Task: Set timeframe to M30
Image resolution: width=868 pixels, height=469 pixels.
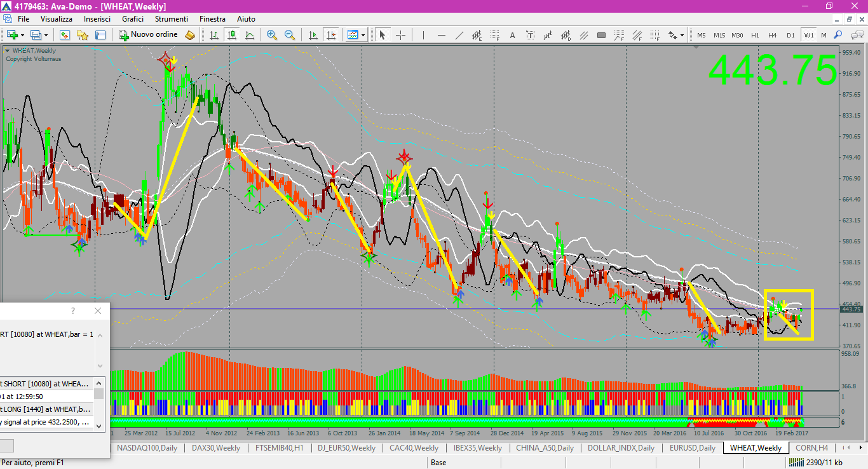Action: [x=737, y=35]
